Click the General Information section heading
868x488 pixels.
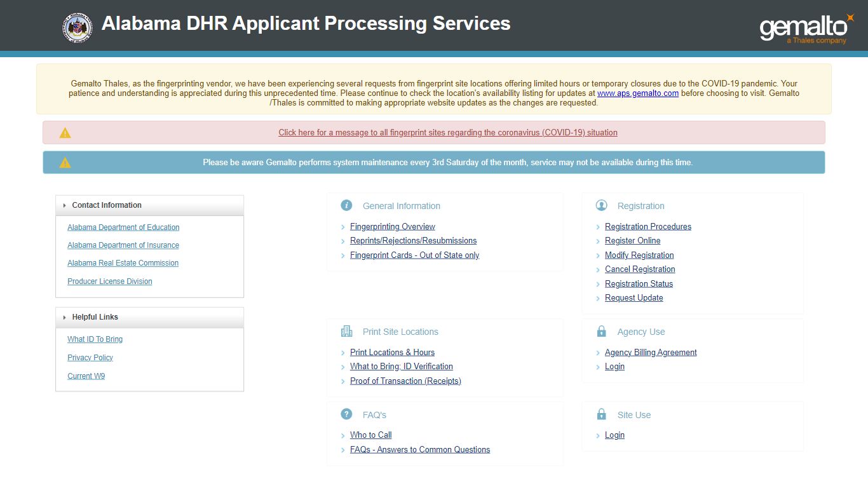pyautogui.click(x=402, y=206)
